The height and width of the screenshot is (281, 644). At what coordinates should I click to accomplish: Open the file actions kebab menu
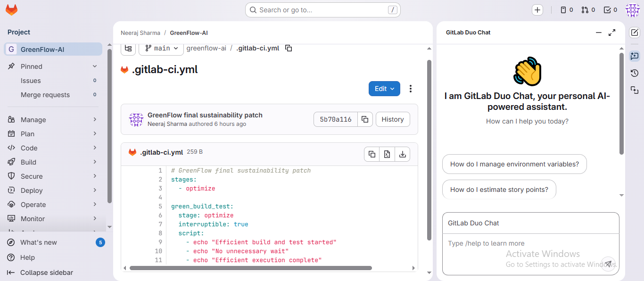pyautogui.click(x=411, y=89)
